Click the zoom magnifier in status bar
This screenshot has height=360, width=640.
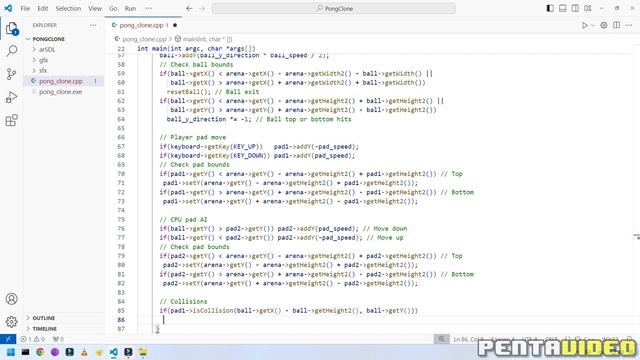[x=441, y=339]
